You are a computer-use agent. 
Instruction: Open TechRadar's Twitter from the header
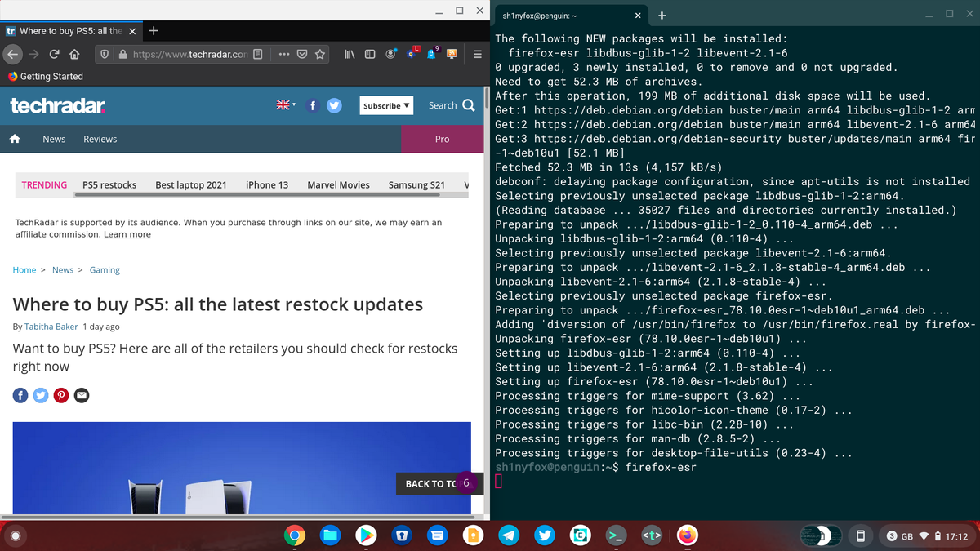pos(334,104)
